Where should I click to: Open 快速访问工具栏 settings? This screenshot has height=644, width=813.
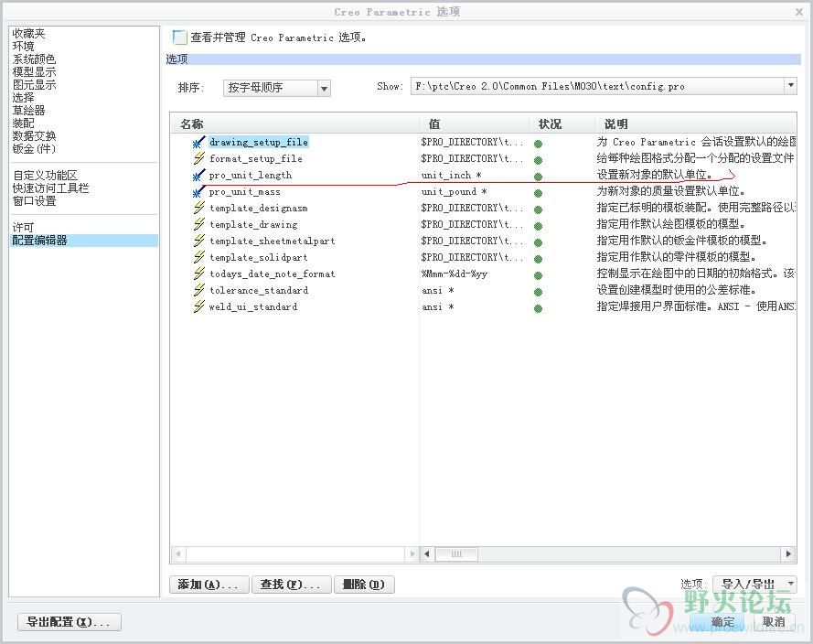click(51, 188)
